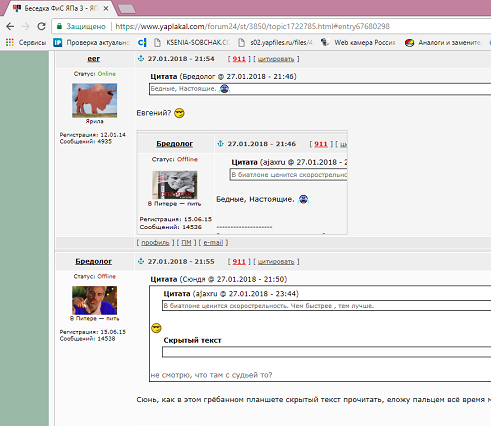
Task: Click the red bison avatar of eer
Action: pyautogui.click(x=95, y=100)
